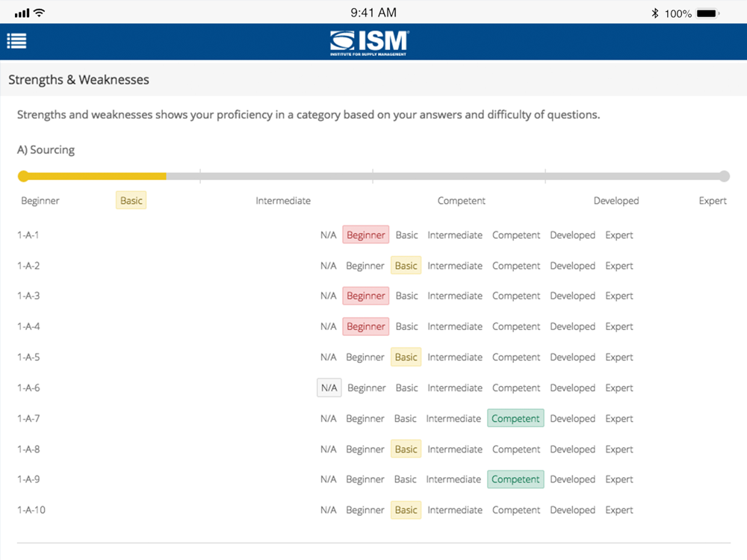Select Basic in row 1-A-1
747x560 pixels.
coord(407,234)
